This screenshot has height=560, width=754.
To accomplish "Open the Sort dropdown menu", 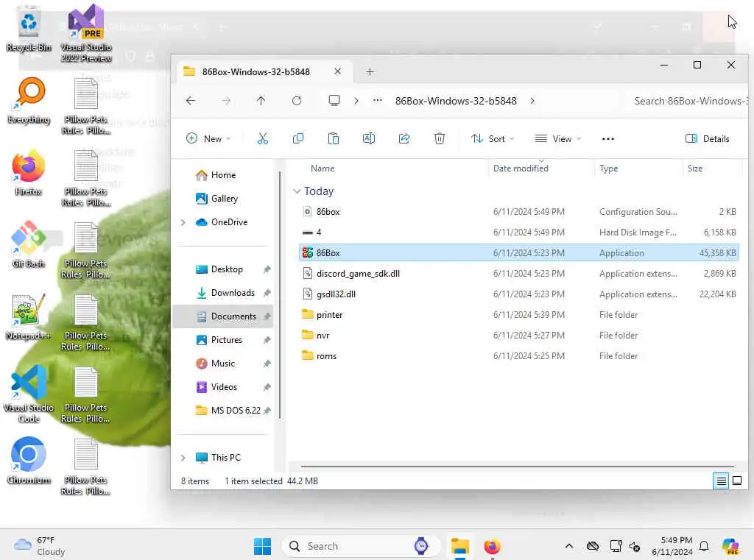I will coord(493,139).
